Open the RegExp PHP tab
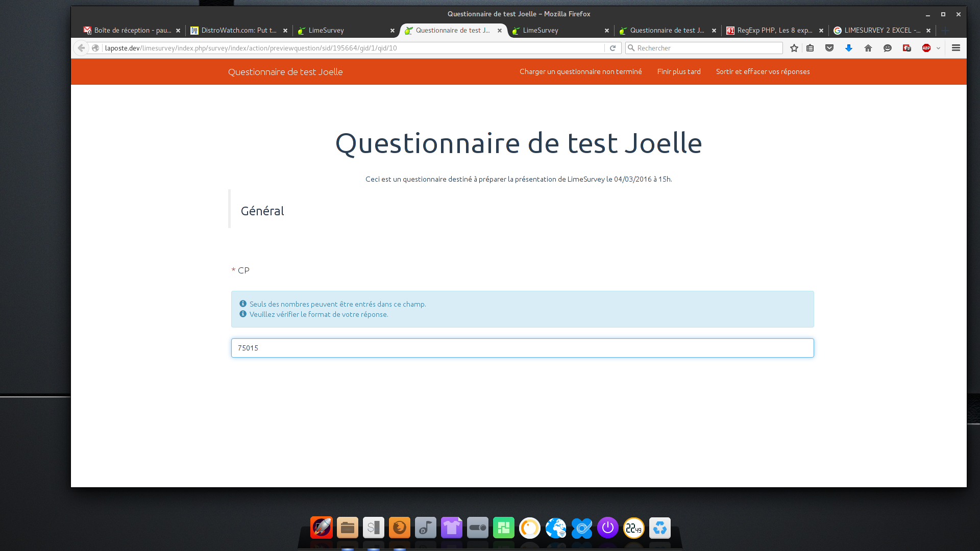980x551 pixels. [774, 31]
